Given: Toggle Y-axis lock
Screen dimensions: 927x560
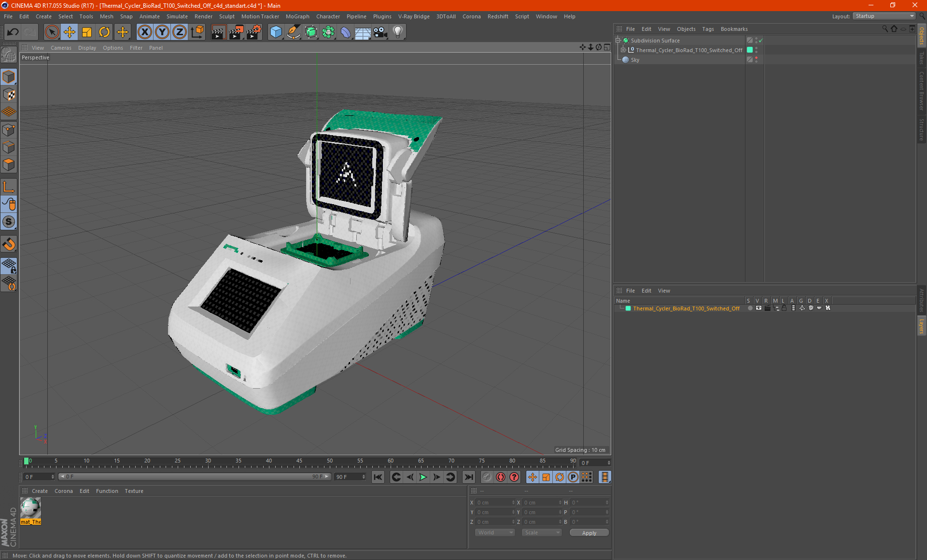Looking at the screenshot, I should tap(162, 32).
